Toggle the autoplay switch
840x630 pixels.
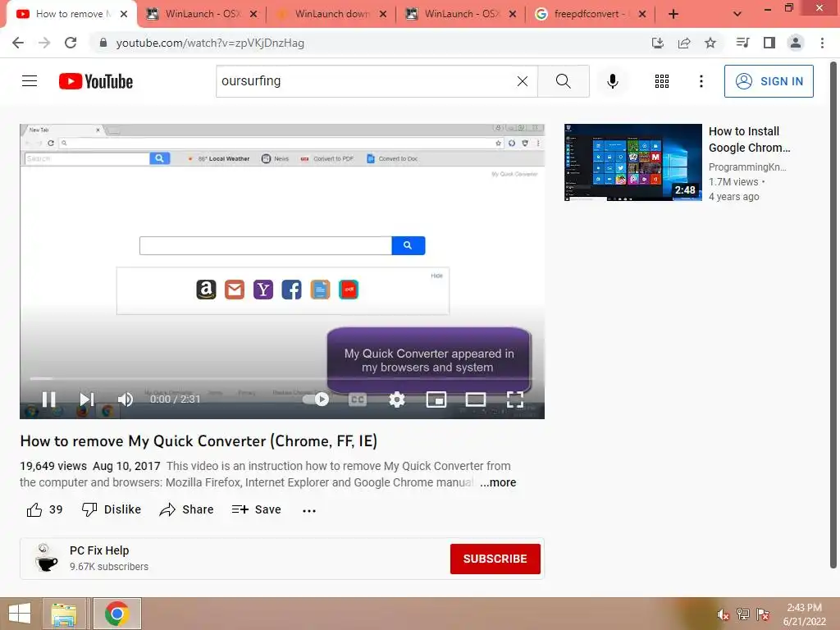point(316,399)
